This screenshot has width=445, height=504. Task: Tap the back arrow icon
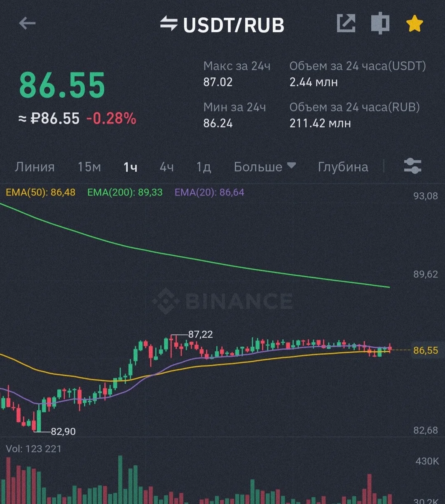click(28, 24)
